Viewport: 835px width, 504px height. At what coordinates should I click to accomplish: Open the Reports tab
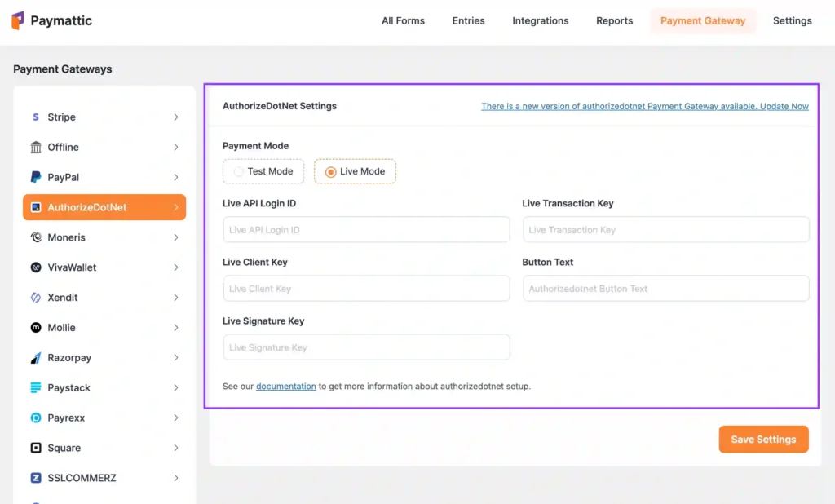click(615, 20)
